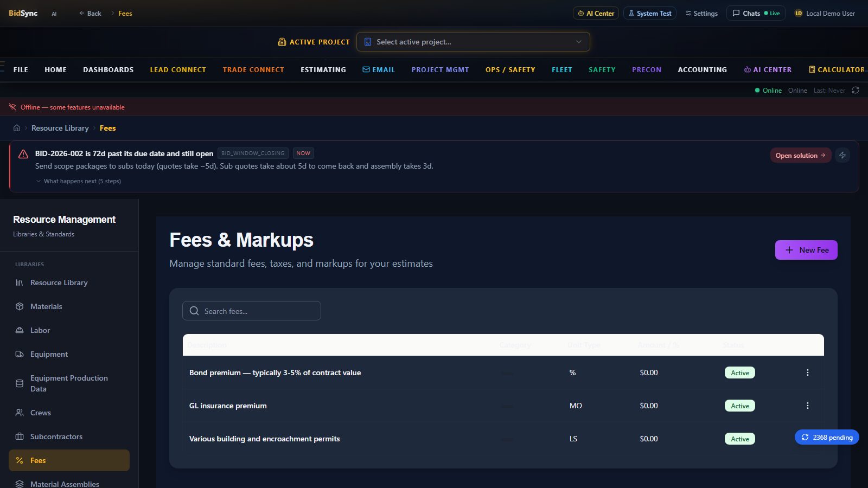The image size is (868, 488).
Task: Click the Back button in top bar
Action: point(90,13)
